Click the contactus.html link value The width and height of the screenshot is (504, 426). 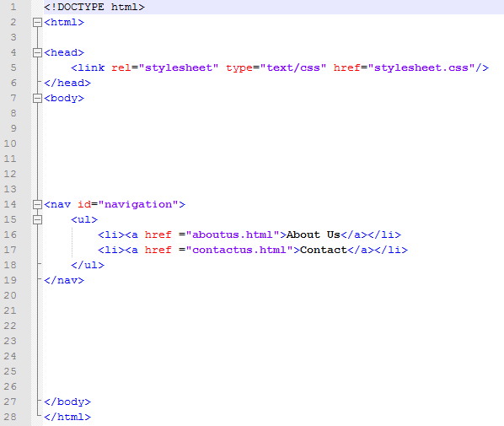pos(239,250)
